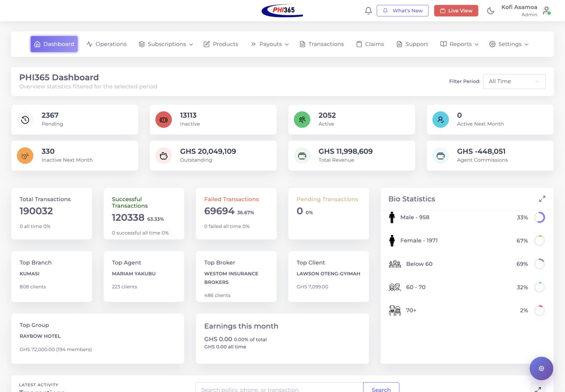Click the Kofi Asamoa user name
Screen dimensions: 565x392
519,7
